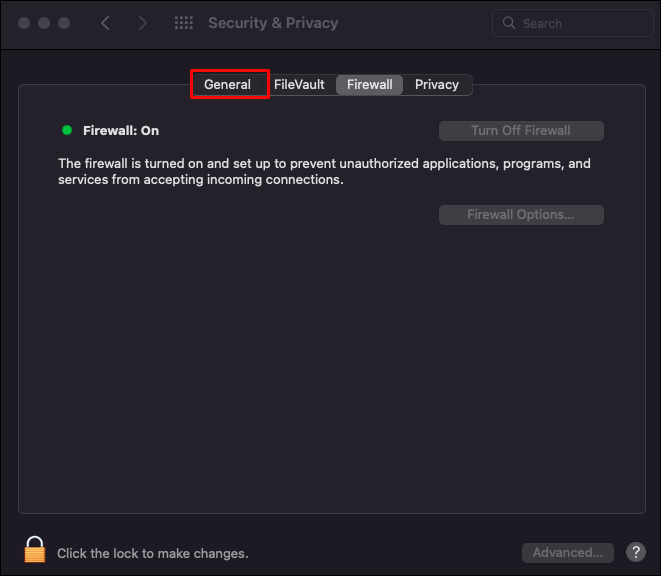Go forward with the right chevron arrow
The width and height of the screenshot is (661, 576).
tap(143, 23)
